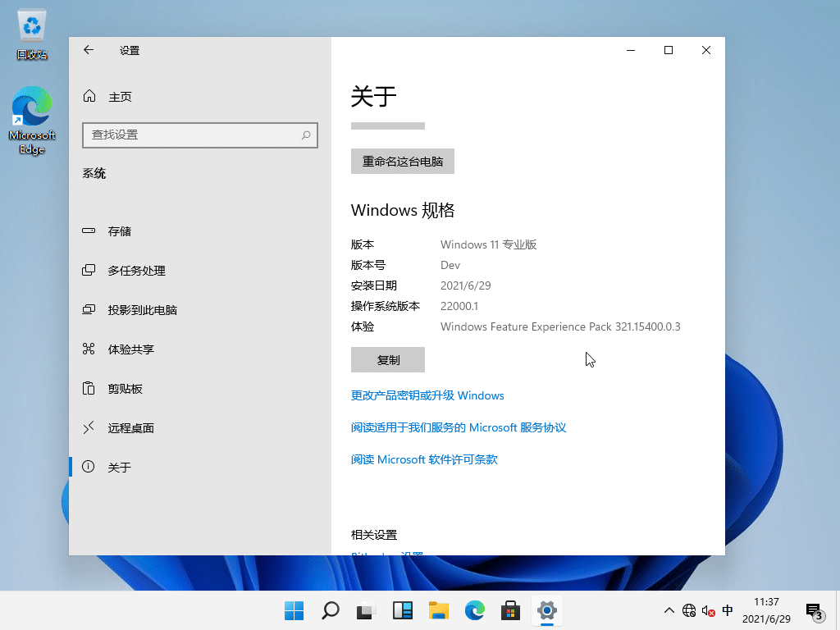Select the Windows 11 专业版 version text

[489, 244]
